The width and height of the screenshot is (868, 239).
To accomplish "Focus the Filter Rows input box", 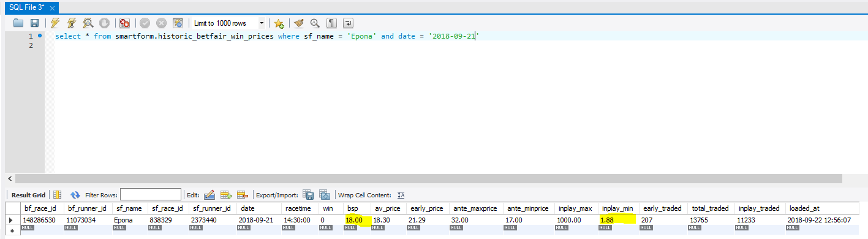I will pos(151,195).
